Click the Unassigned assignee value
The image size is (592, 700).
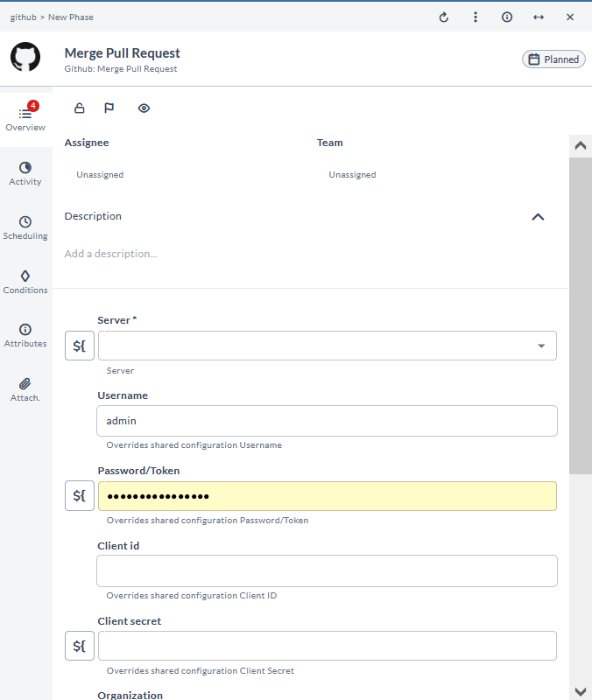coord(100,175)
